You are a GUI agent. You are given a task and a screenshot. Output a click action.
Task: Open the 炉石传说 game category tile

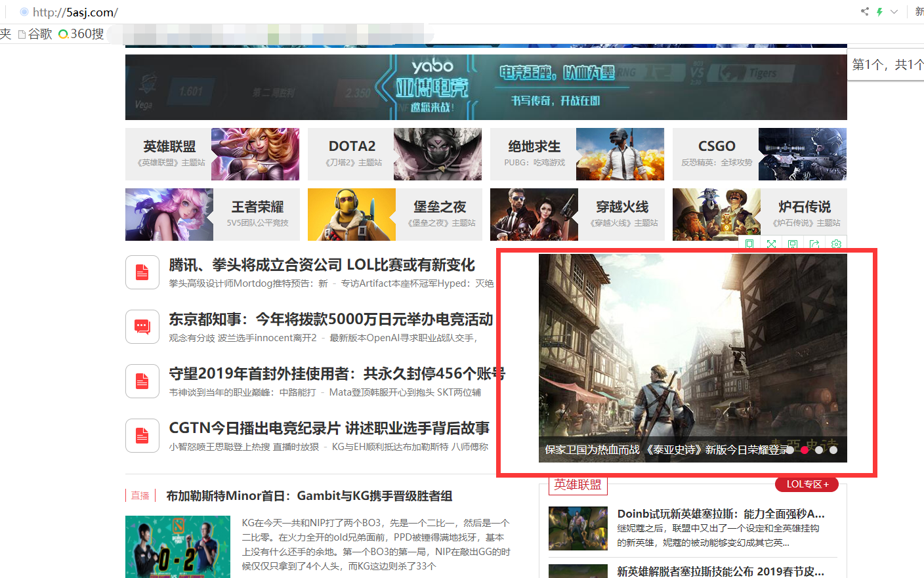(759, 215)
